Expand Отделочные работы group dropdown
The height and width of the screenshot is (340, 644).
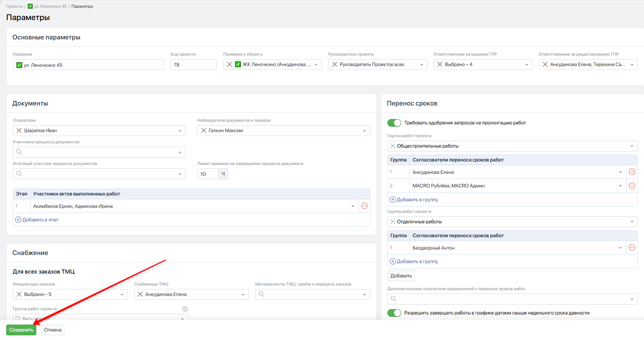pos(632,222)
